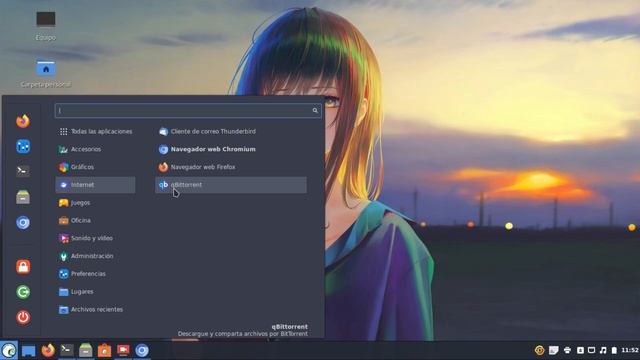Switch to the red screen recorder on taskbar
The height and width of the screenshot is (360, 640).
coord(123,350)
